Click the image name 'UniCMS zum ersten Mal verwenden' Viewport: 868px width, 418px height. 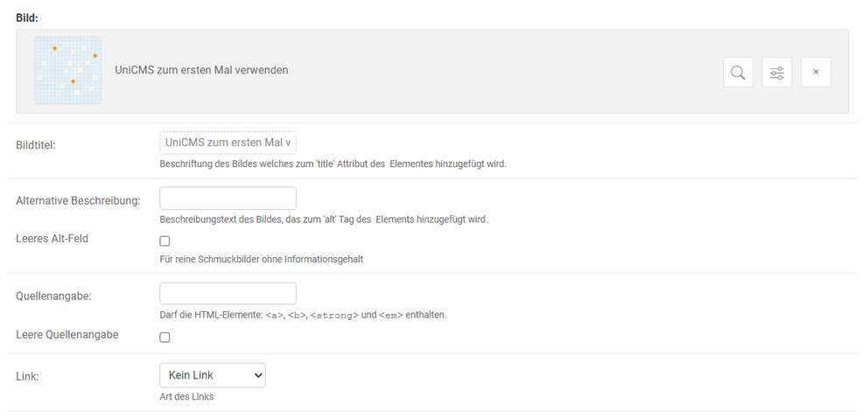click(x=201, y=70)
